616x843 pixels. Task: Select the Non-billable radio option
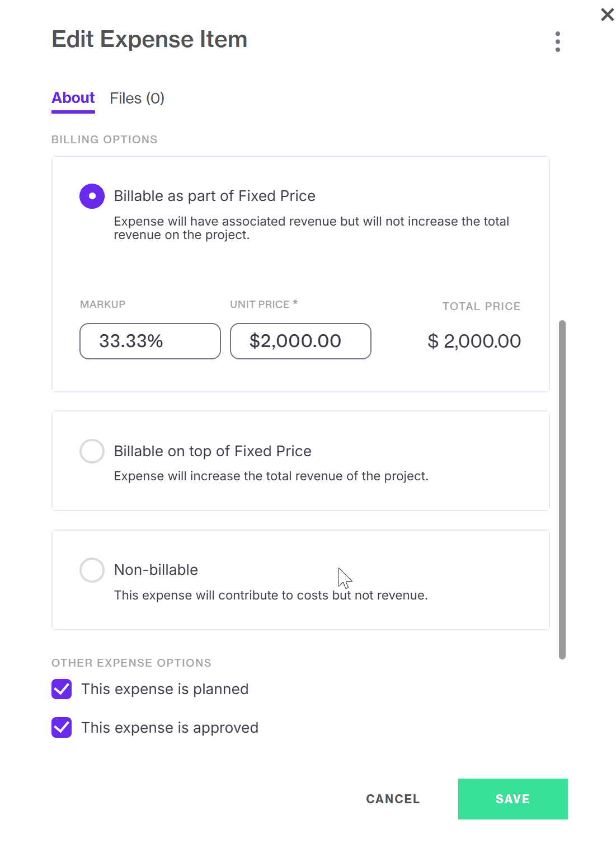click(92, 570)
